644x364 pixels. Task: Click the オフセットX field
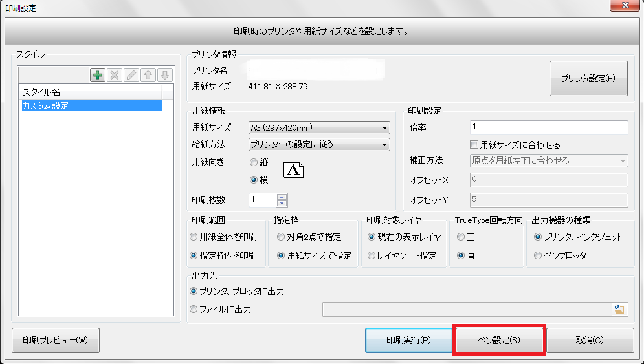point(549,180)
